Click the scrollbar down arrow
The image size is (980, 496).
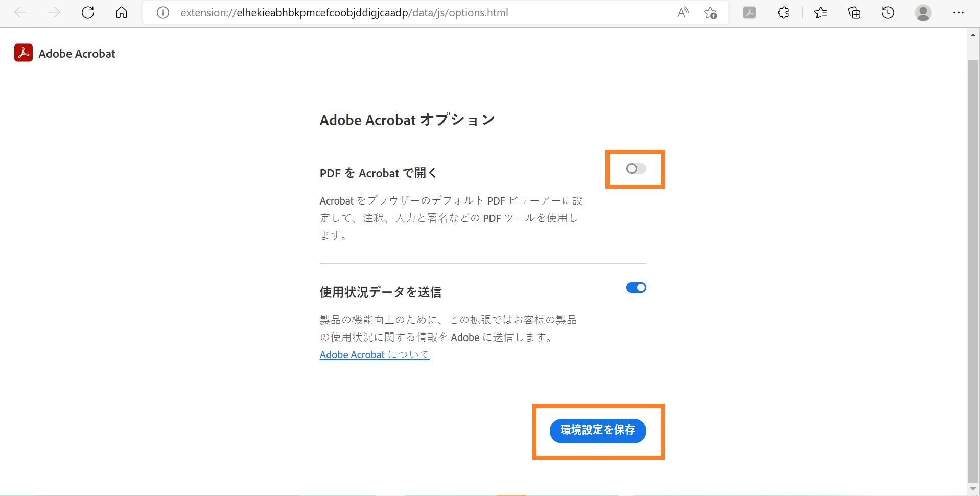click(x=973, y=489)
